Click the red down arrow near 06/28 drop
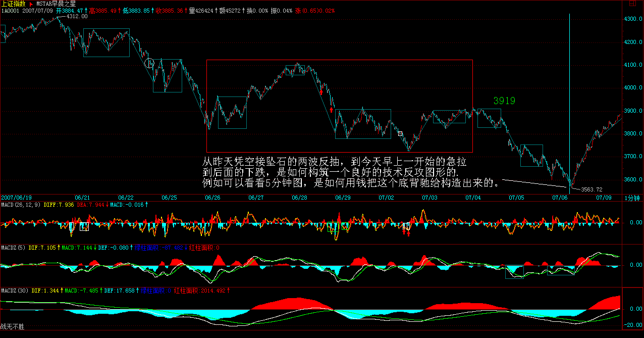The image size is (644, 338). pyautogui.click(x=321, y=91)
